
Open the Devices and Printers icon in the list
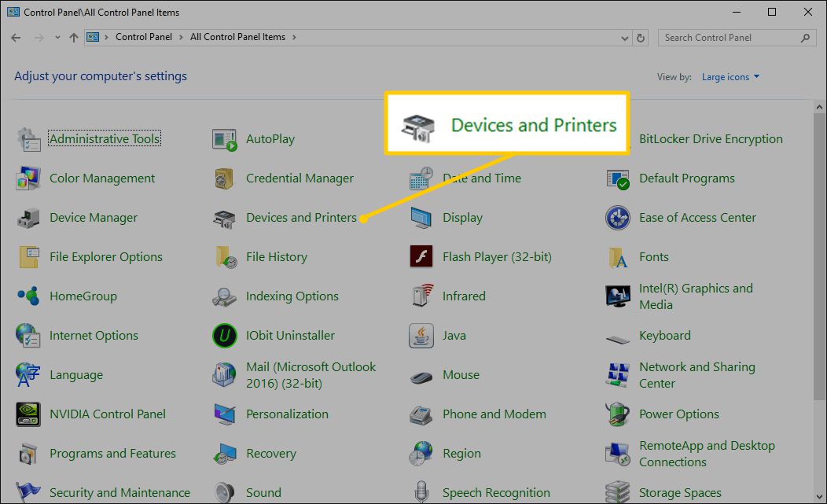[x=224, y=218]
